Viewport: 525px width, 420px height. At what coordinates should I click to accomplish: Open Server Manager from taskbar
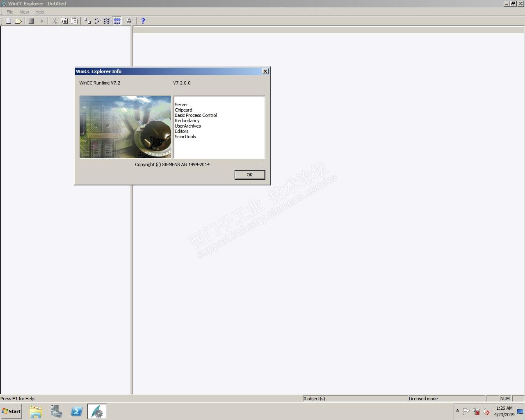tap(56, 411)
